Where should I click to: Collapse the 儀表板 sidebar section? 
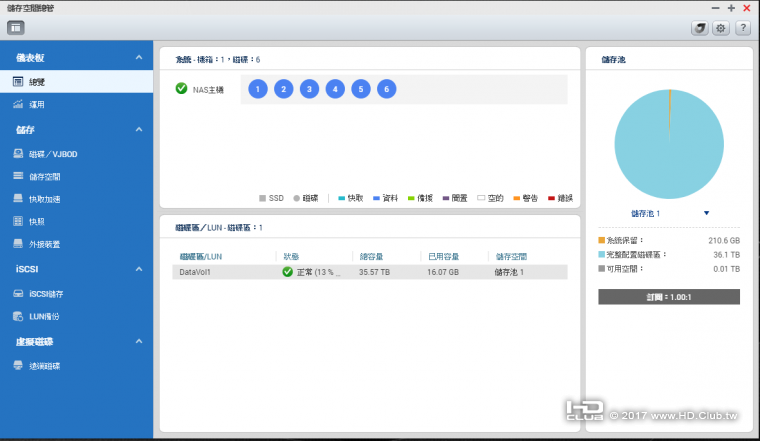point(139,59)
